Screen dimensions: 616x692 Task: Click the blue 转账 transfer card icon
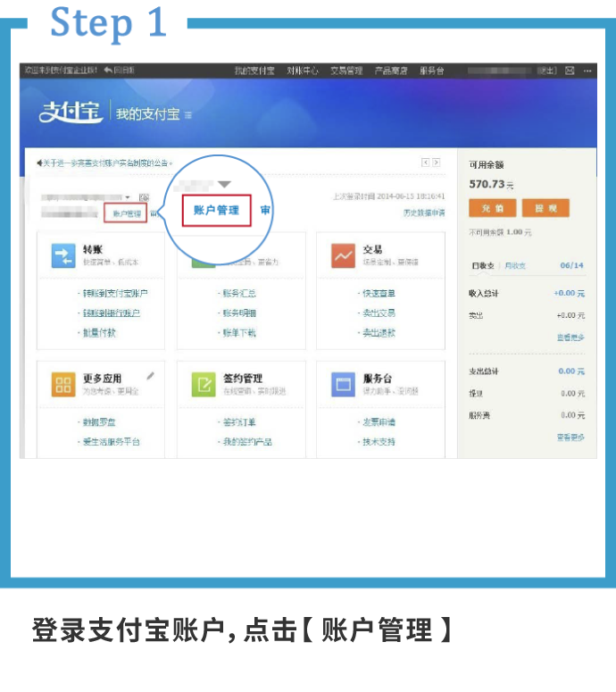tap(63, 255)
